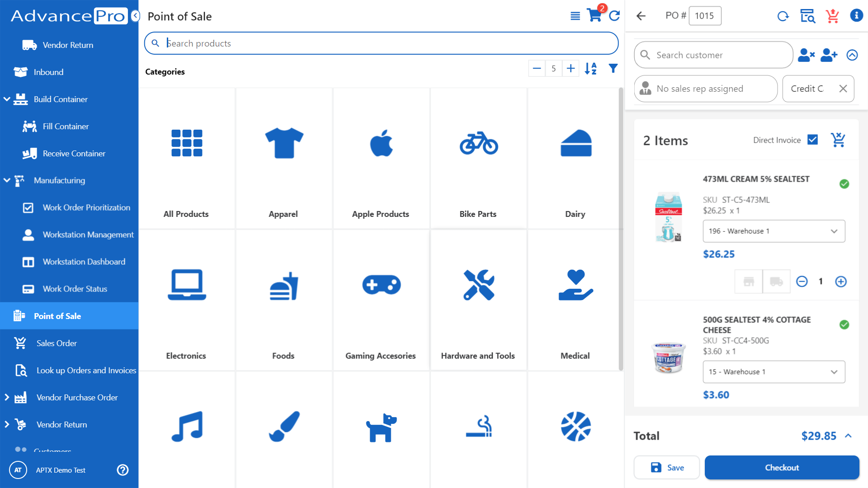Click the Search customer field
868x488 pixels.
click(x=713, y=55)
